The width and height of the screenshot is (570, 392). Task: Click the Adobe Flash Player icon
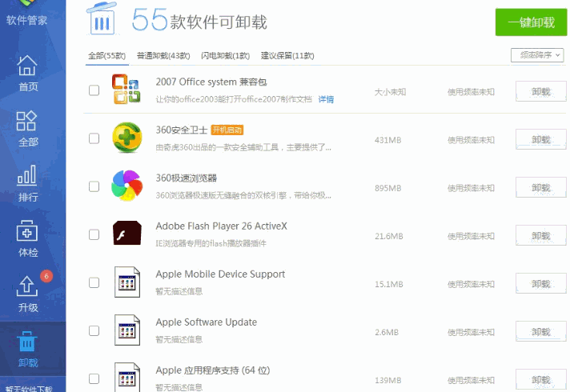[126, 233]
